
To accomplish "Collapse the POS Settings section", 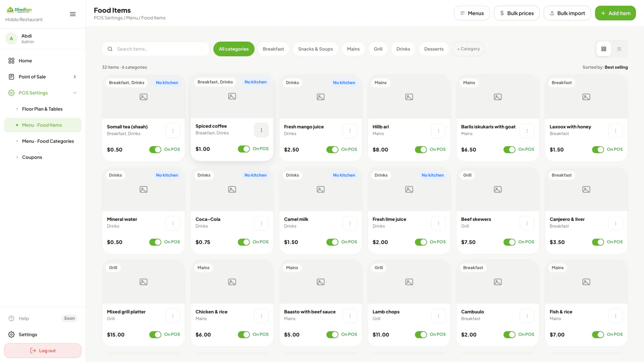I will pos(75,93).
